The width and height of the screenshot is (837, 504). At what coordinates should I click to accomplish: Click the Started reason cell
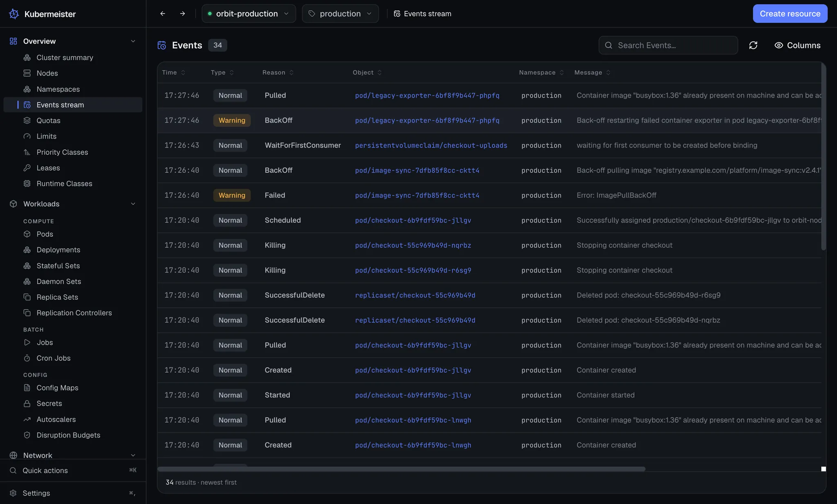[277, 395]
